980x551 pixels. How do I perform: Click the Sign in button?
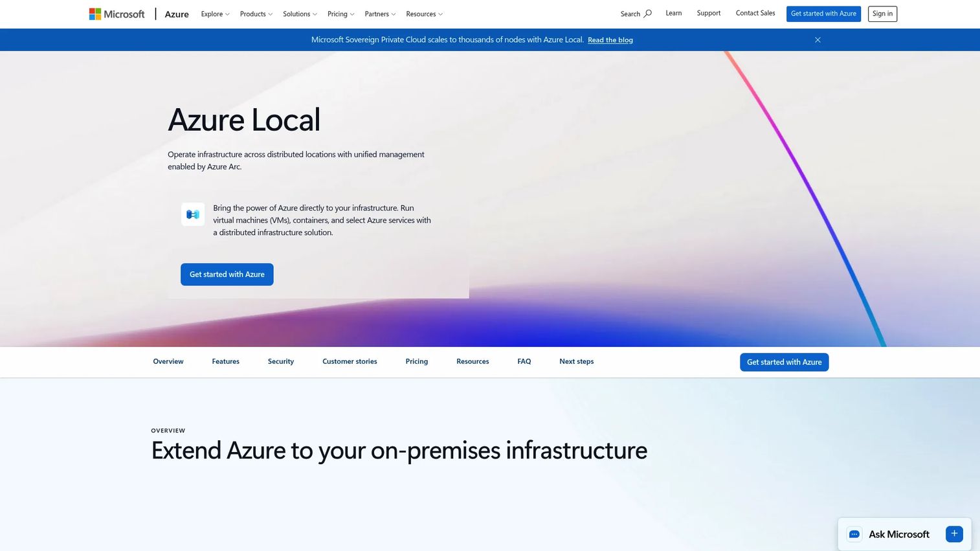882,14
